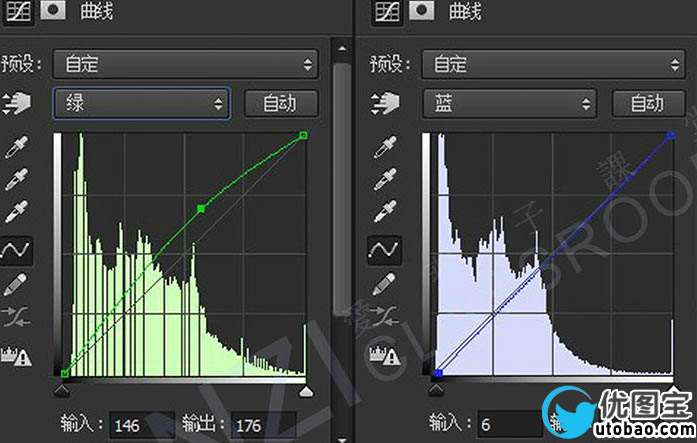Click the curves adjustment icon in right panel
This screenshot has width=697, height=443.
(x=387, y=11)
